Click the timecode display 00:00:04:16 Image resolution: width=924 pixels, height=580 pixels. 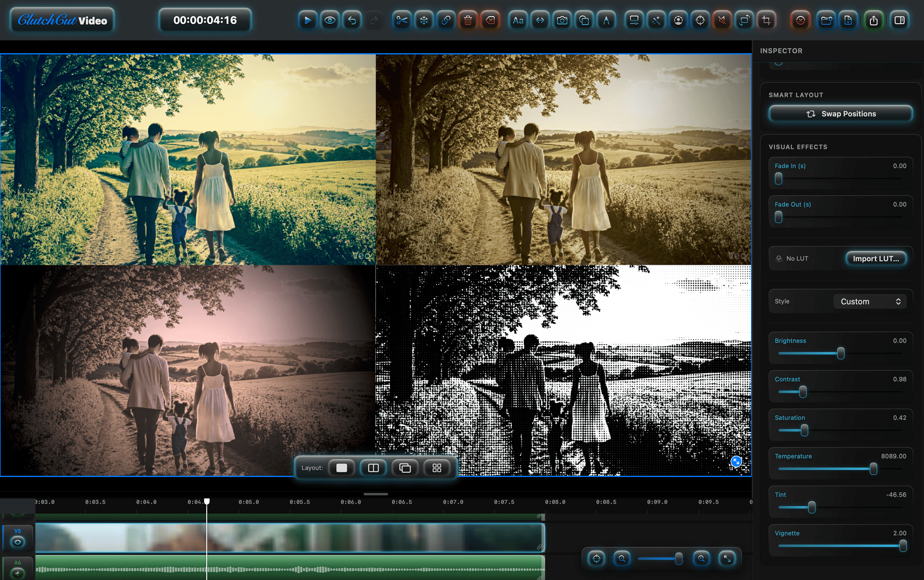(205, 20)
